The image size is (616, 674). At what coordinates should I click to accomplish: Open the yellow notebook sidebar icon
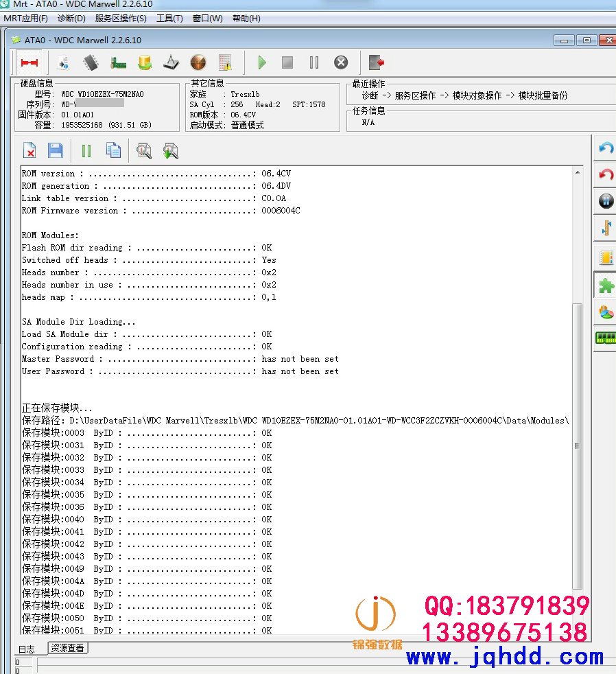coord(606,258)
